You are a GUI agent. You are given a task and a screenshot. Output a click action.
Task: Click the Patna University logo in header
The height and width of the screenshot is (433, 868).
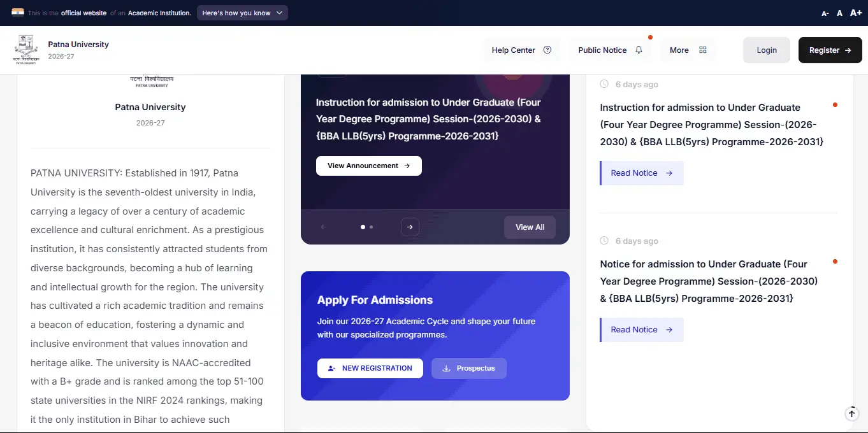[x=26, y=50]
